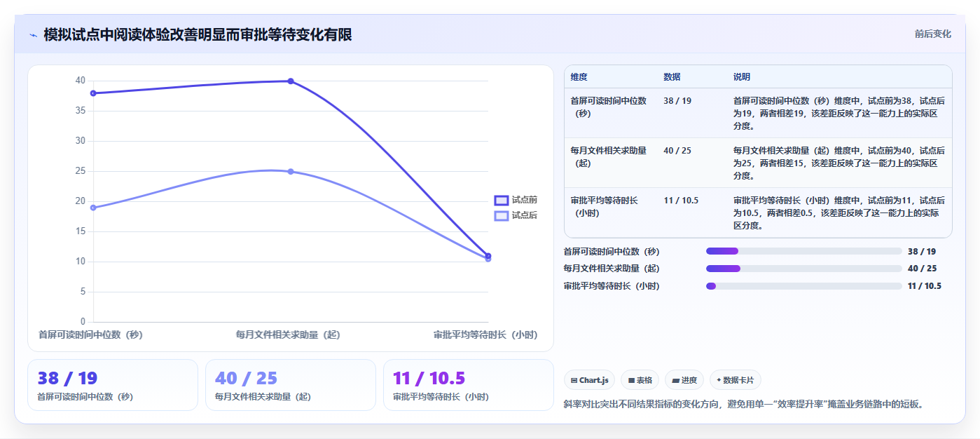Click the y-axis tick value 40
The image size is (980, 439).
click(x=81, y=81)
